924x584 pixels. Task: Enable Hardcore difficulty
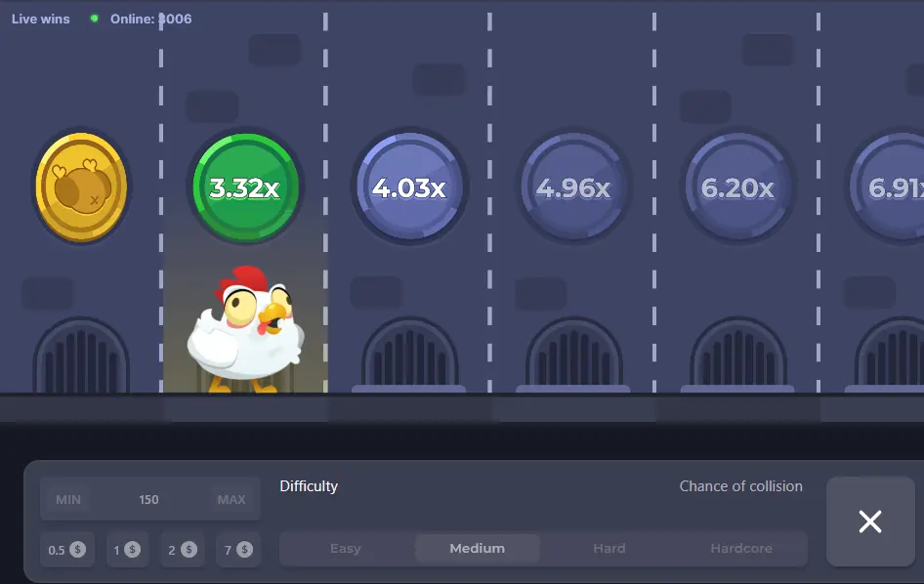click(x=740, y=549)
